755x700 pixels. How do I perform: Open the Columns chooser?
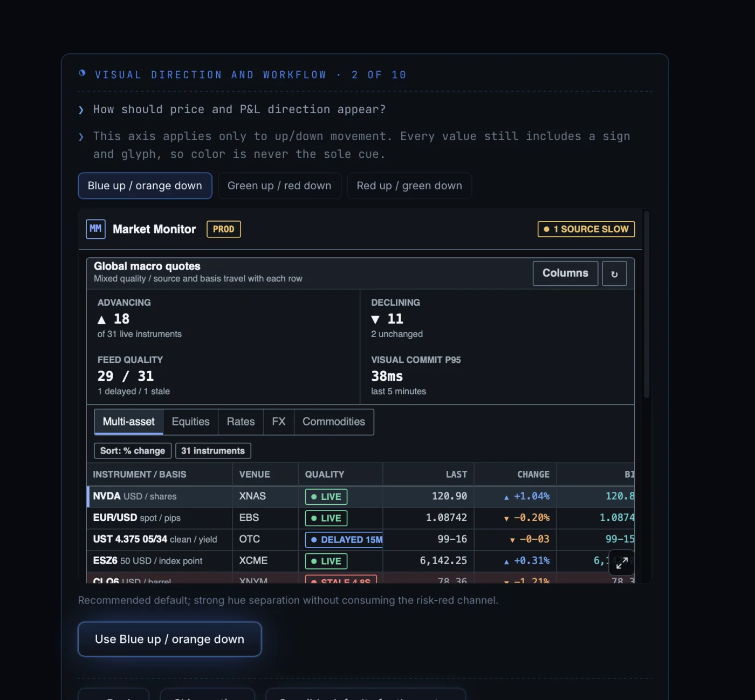click(565, 273)
